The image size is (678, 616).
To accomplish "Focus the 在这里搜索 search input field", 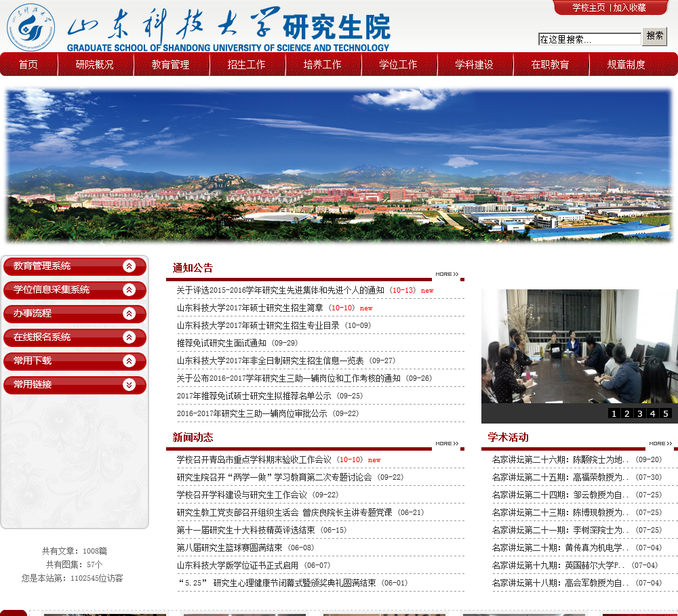I will coord(589,39).
